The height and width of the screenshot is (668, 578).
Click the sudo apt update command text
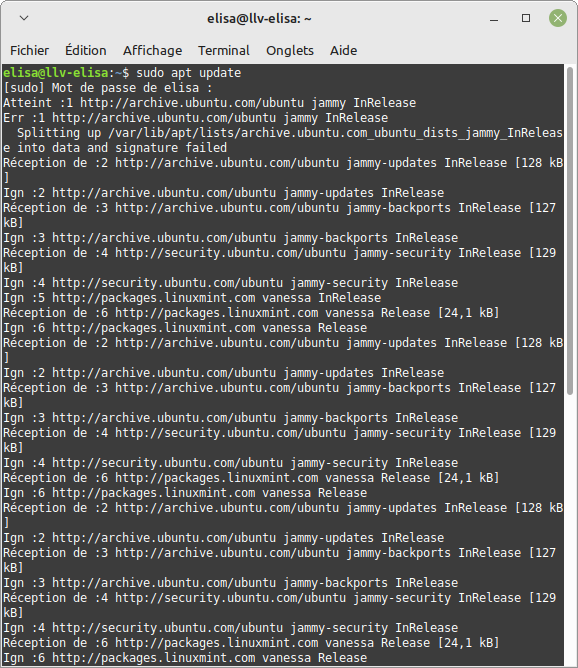(x=188, y=73)
